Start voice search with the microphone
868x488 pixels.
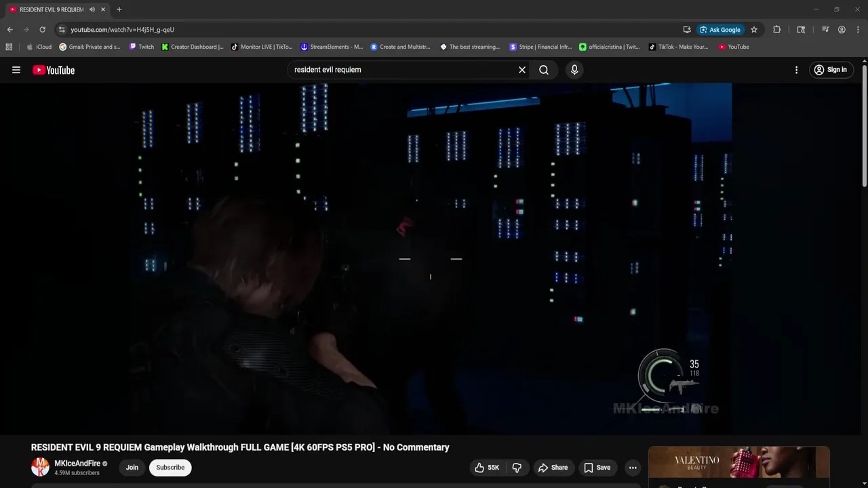pos(574,70)
